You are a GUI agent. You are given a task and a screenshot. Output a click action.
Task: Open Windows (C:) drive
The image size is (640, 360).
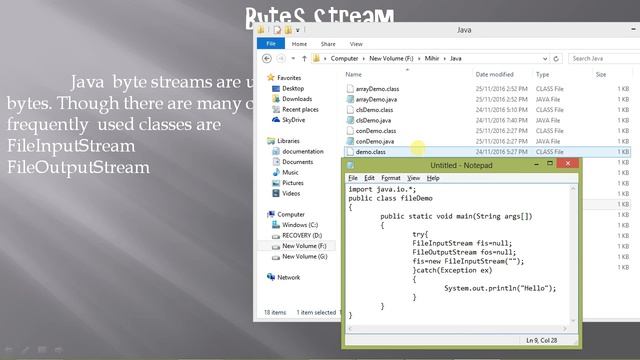[x=300, y=225]
